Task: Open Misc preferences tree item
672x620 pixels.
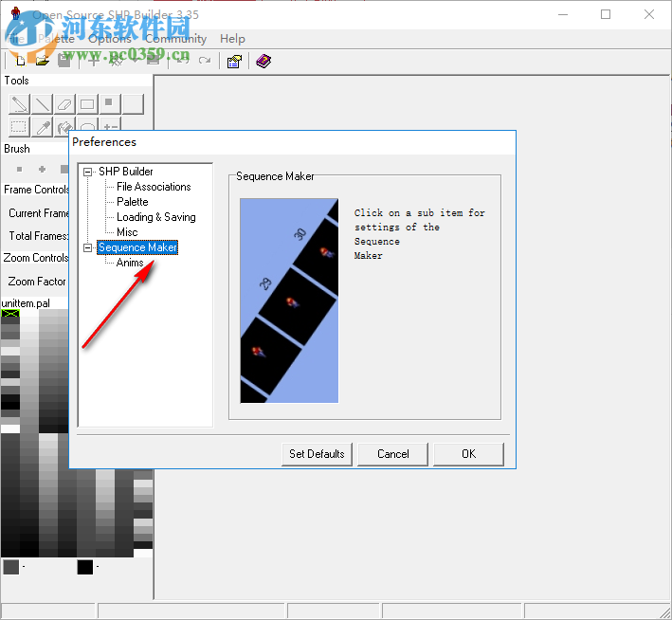Action: tap(127, 232)
